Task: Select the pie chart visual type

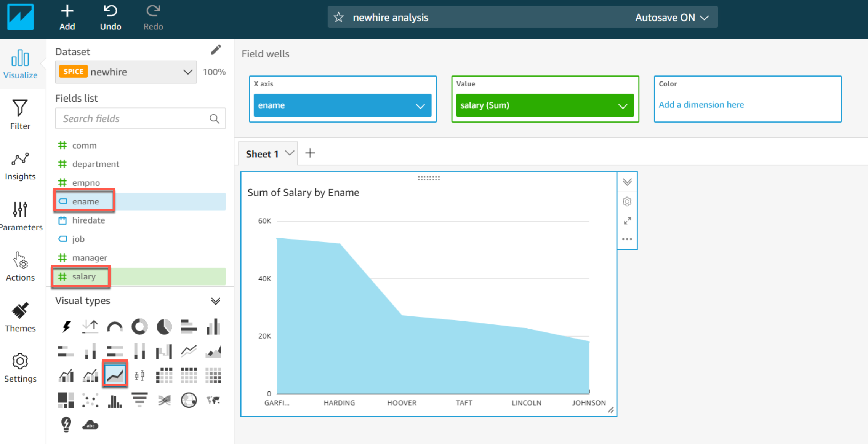Action: click(164, 327)
